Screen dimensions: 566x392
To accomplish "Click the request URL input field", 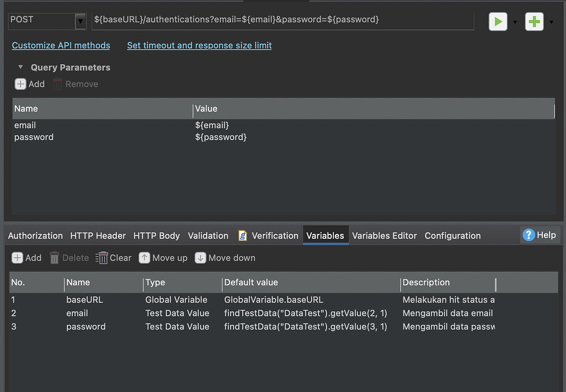I will [x=282, y=19].
